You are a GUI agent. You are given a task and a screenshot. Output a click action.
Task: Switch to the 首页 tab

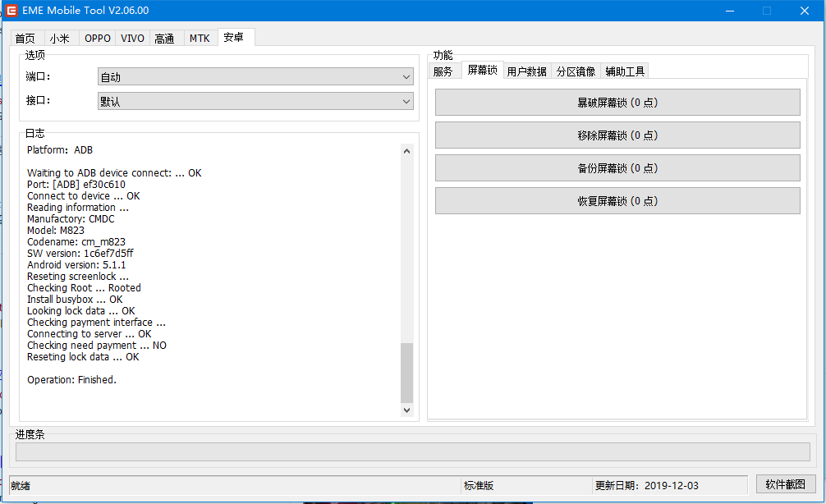click(27, 38)
